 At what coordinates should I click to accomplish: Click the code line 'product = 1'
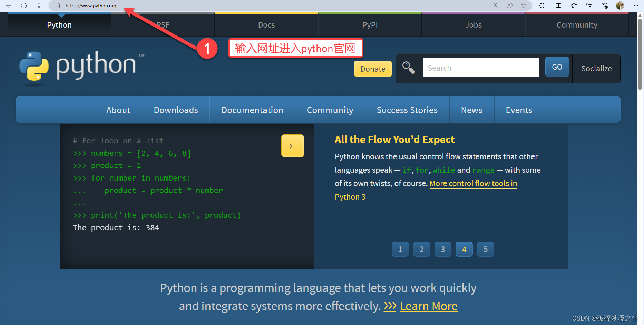(116, 165)
